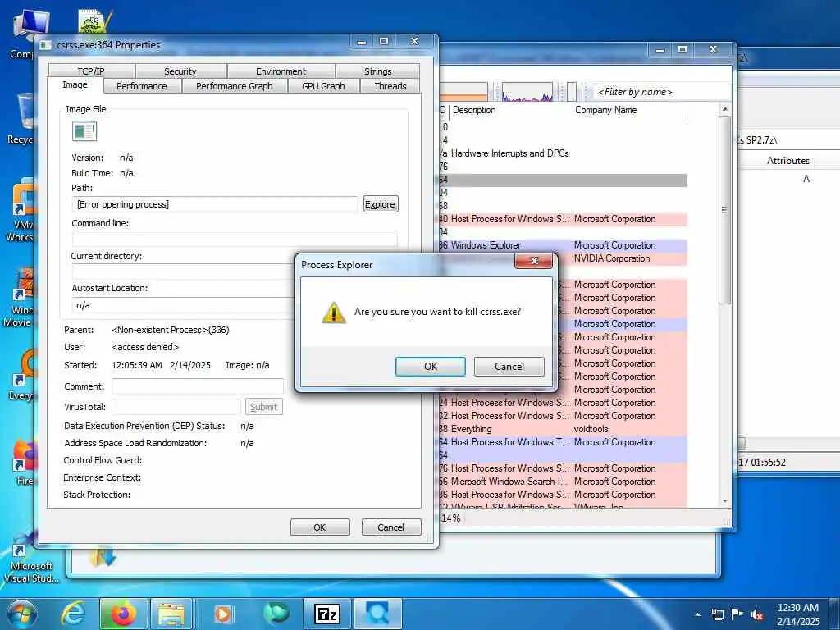Switch to Process Explorer taskbar button
The height and width of the screenshot is (630, 840).
(378, 614)
